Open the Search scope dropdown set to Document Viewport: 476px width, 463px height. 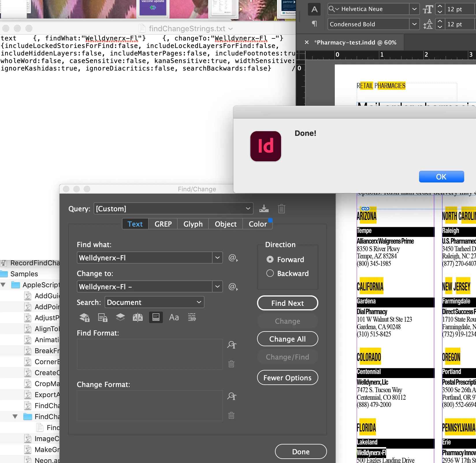154,302
